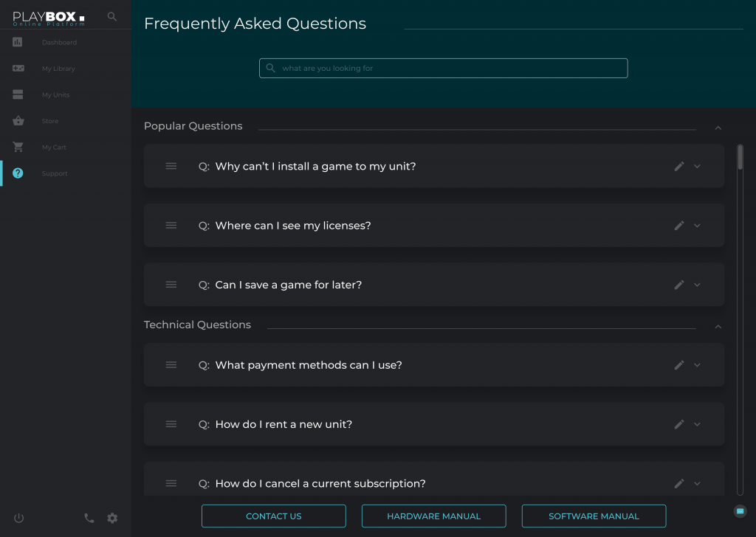Click the magnifier search icon beside the logo
Screen dimensions: 756x537
(x=111, y=15)
